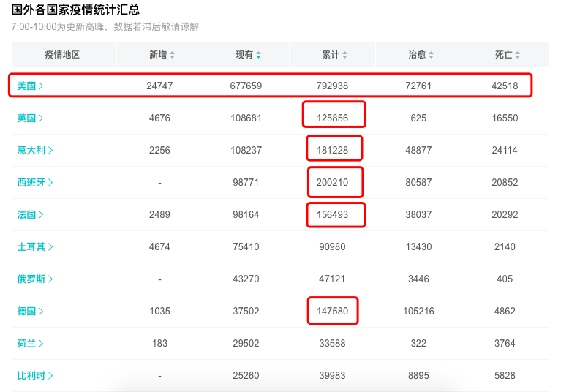Viewport: 561px width, 392px height.
Task: Click the 新增 header label
Action: (158, 55)
